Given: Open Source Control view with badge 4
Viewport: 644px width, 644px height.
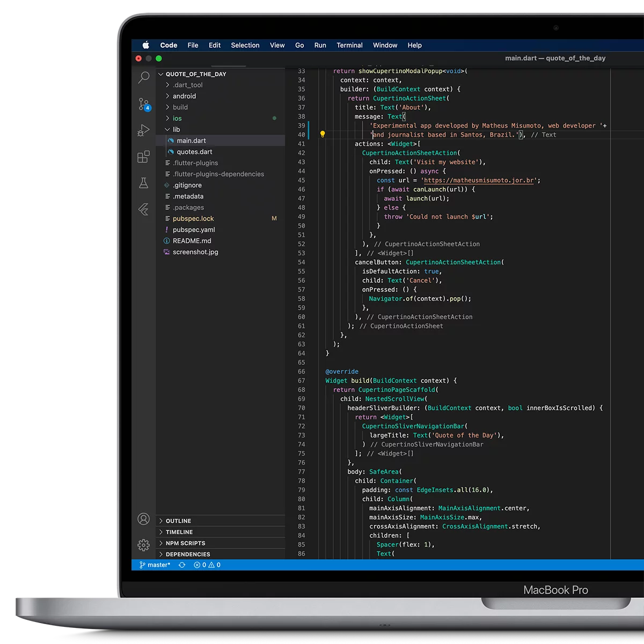Looking at the screenshot, I should (144, 104).
